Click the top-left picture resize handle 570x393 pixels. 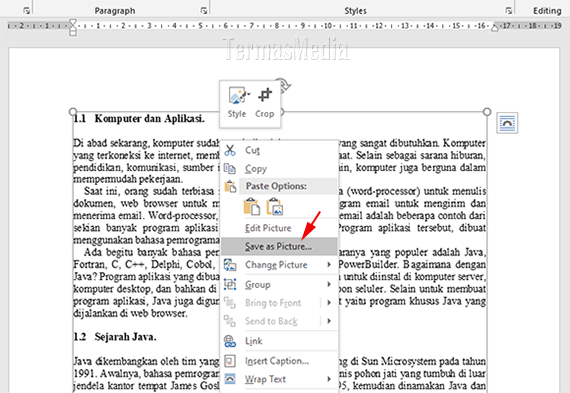point(73,111)
